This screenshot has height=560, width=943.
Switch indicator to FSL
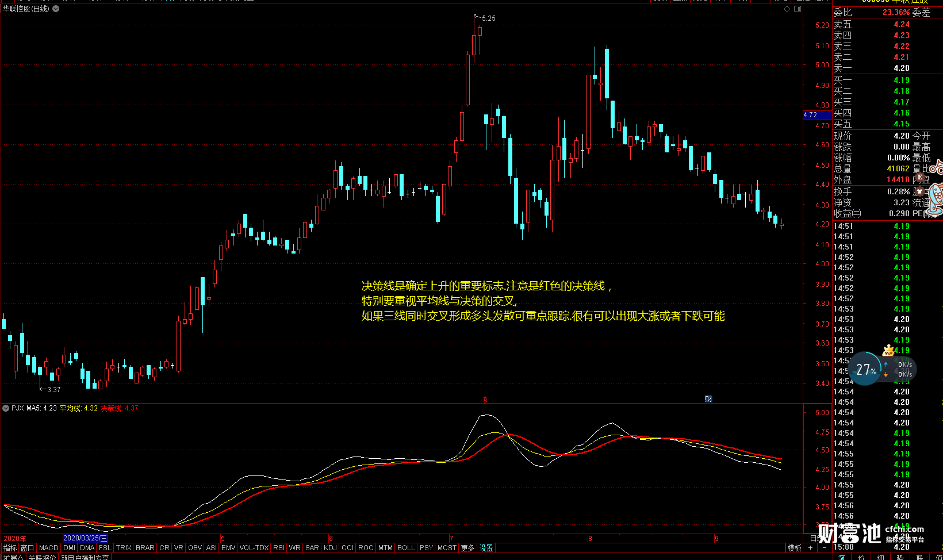[105, 548]
